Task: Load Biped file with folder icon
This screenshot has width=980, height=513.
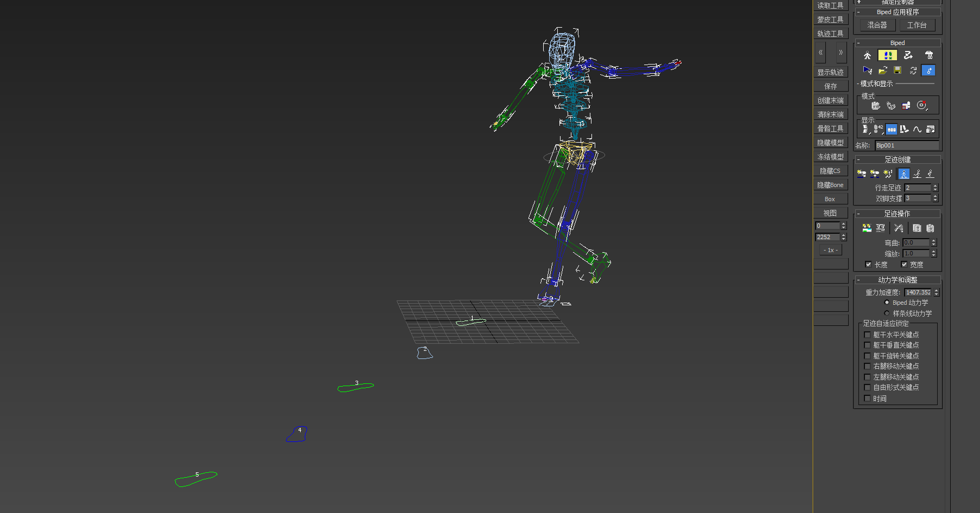Action: point(883,70)
